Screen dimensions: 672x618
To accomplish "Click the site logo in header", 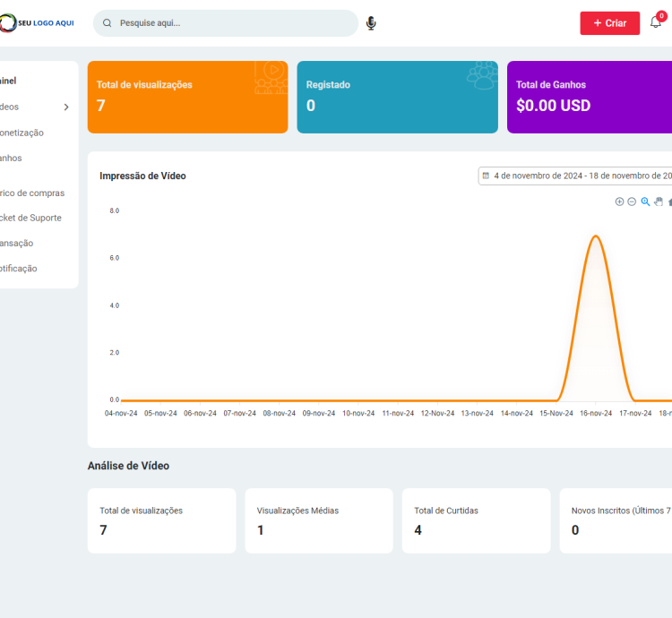I will click(38, 23).
